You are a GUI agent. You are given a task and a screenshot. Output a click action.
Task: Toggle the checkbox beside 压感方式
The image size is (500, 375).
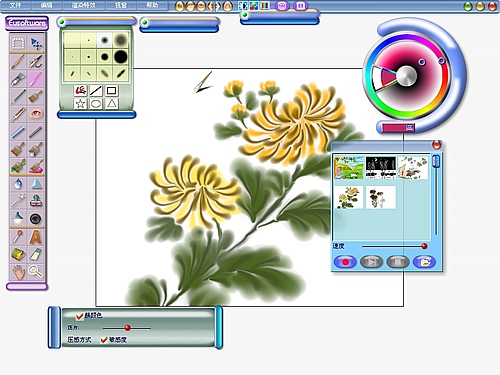(104, 340)
